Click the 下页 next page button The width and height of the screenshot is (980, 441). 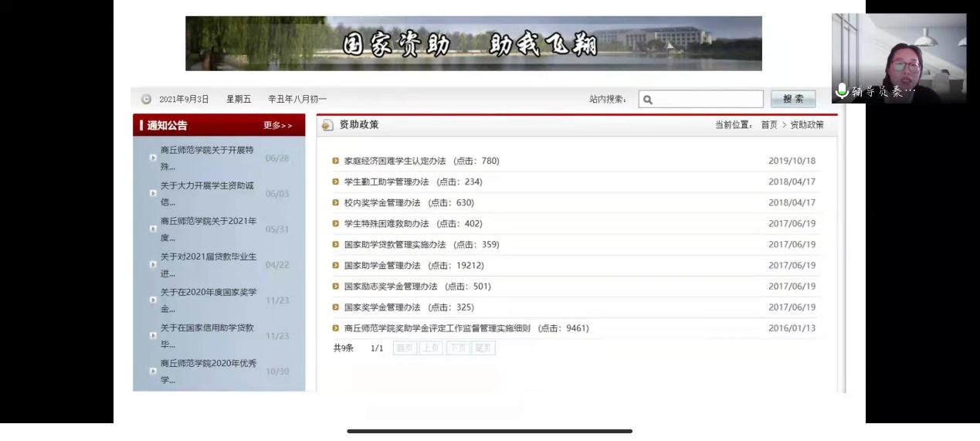[457, 348]
